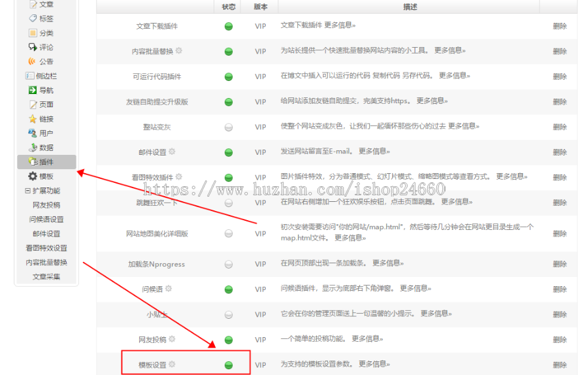Open settings gear for 看图特效插件
The width and height of the screenshot is (588, 375).
click(179, 176)
